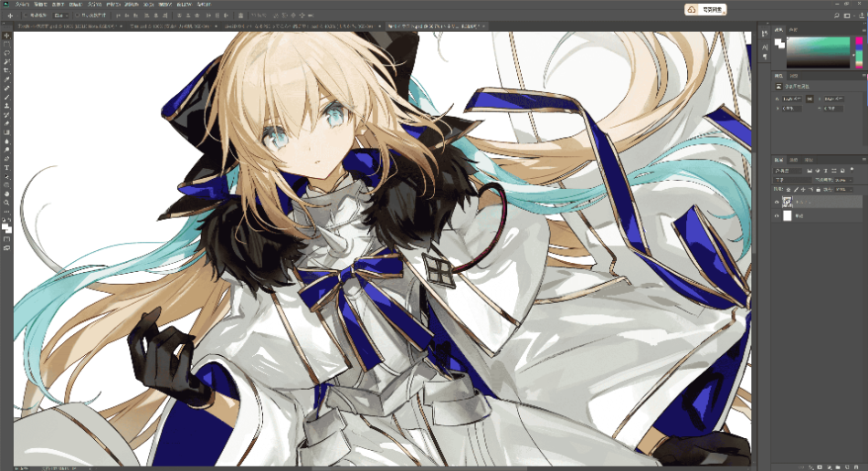
Task: Filter layers by pixel layers icon
Action: tap(810, 171)
